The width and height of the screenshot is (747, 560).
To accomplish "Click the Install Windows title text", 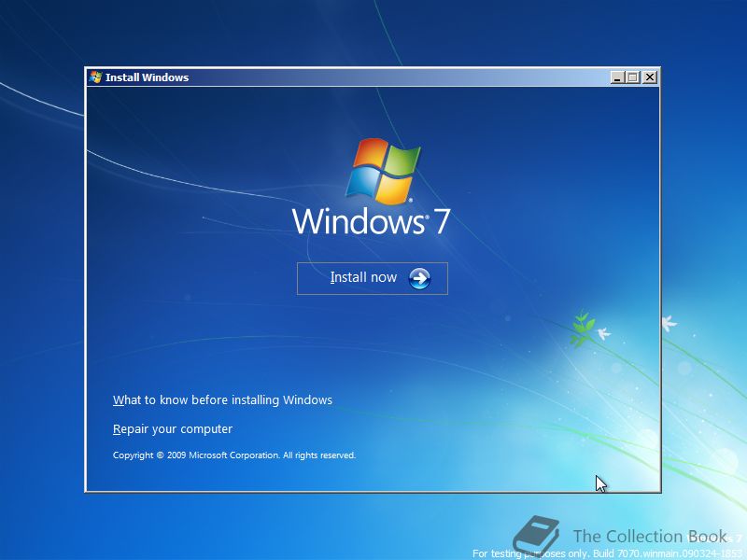I will (148, 77).
